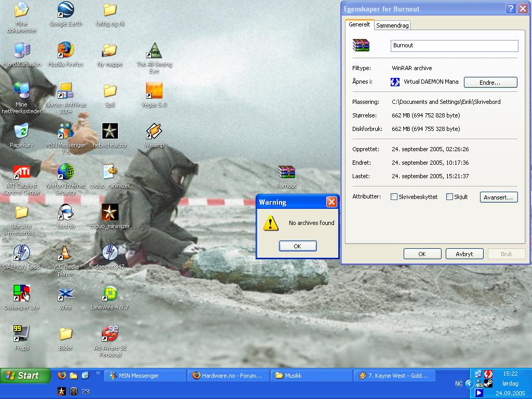Select the fattig og rik folder
The image size is (532, 399).
110,14
